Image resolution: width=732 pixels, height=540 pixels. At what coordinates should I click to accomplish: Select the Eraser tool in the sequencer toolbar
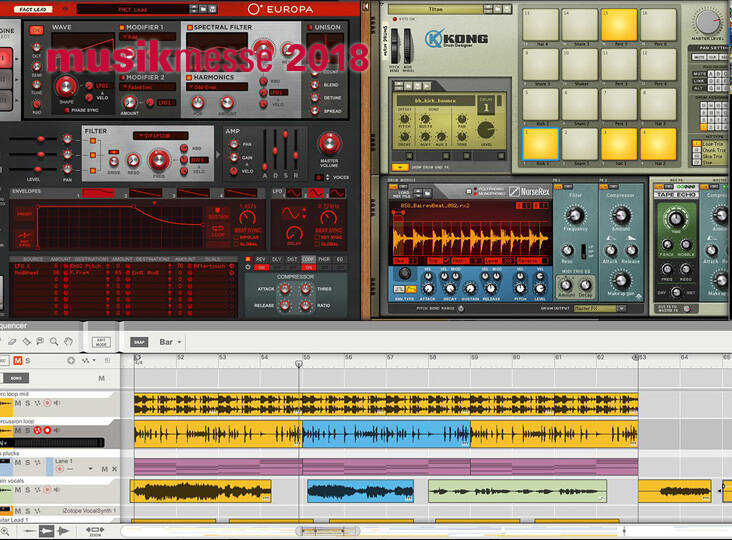coord(12,342)
